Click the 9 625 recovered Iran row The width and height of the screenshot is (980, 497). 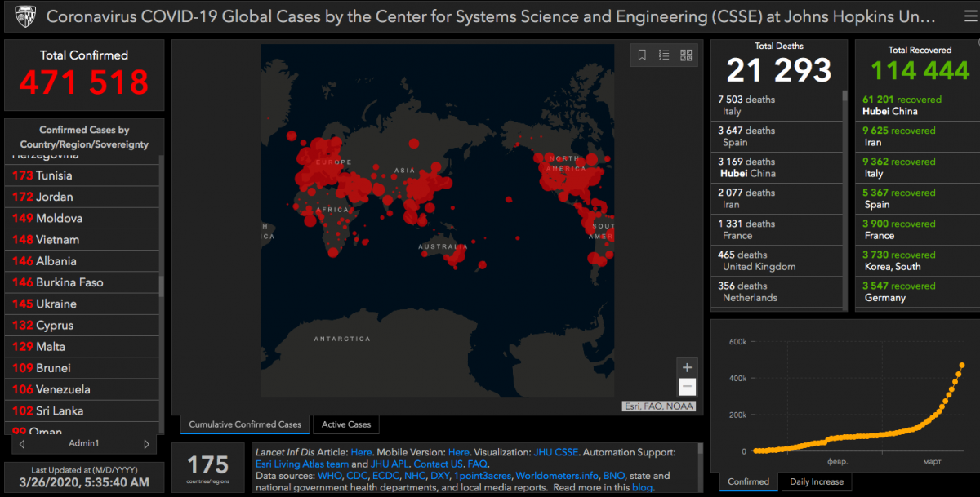917,136
